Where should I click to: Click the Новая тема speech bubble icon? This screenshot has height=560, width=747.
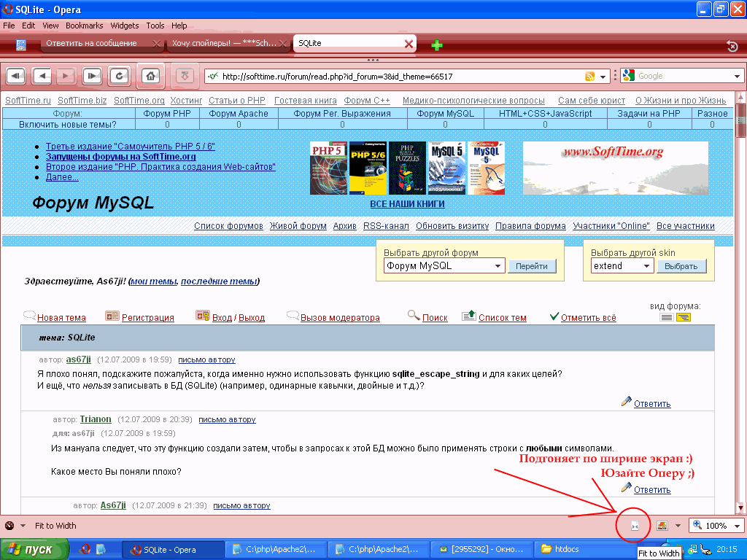(x=29, y=315)
